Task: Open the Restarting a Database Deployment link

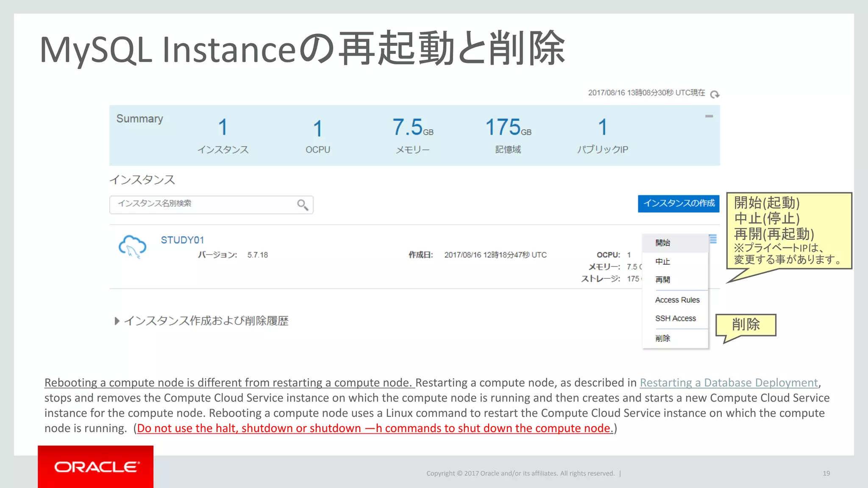Action: (729, 383)
